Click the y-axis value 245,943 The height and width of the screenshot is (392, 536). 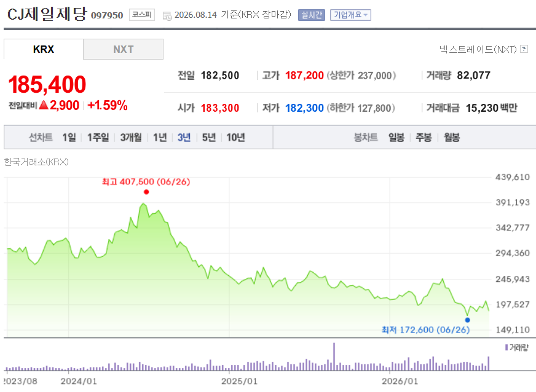point(513,279)
